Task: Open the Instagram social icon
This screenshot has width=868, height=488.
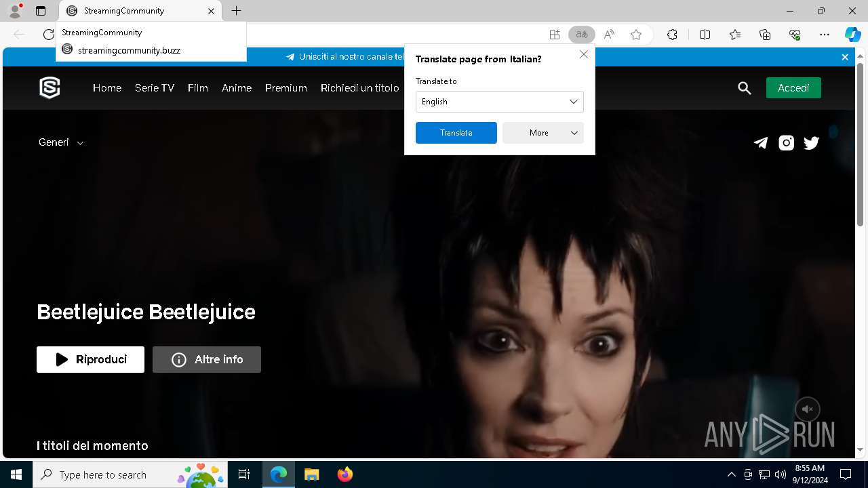Action: (786, 143)
